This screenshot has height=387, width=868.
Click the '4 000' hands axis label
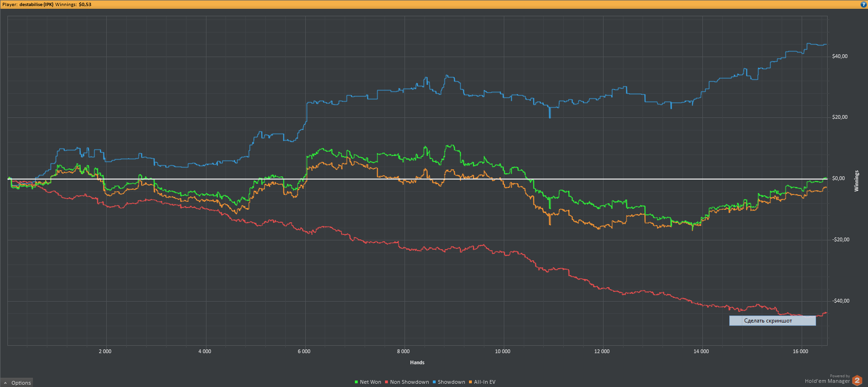click(x=205, y=351)
